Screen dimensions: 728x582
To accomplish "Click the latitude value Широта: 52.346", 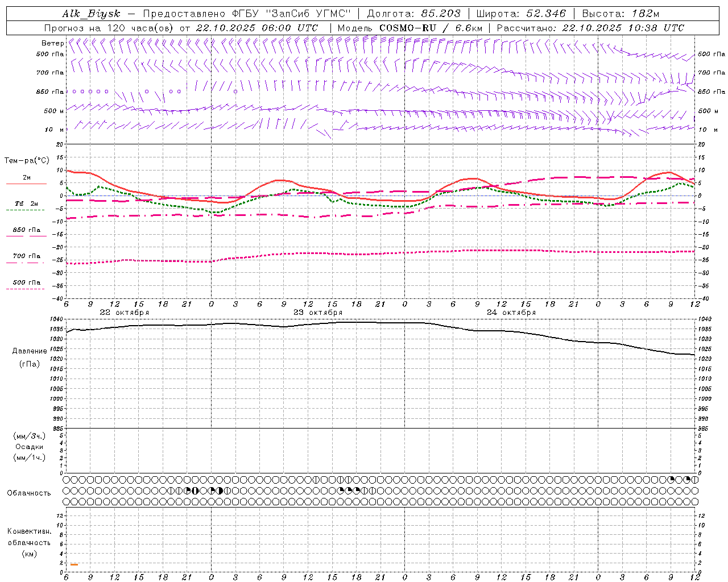I will [x=521, y=14].
